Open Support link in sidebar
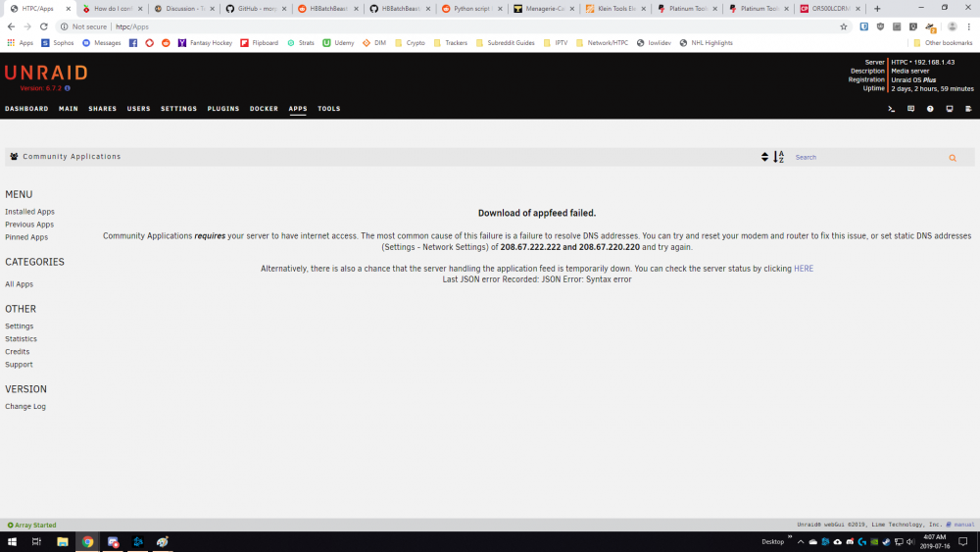Screen dimensions: 980x552 pos(19,365)
